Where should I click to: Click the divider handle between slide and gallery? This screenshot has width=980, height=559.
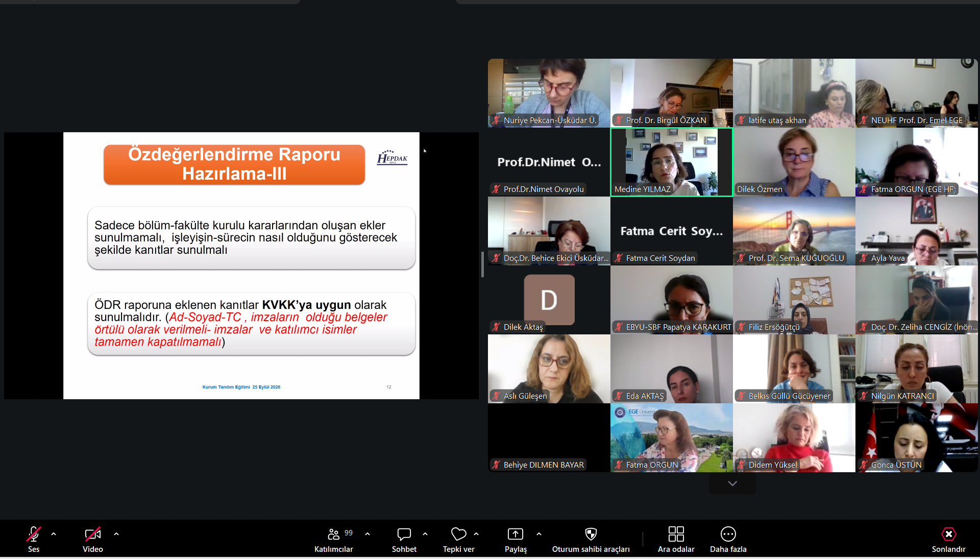point(482,264)
